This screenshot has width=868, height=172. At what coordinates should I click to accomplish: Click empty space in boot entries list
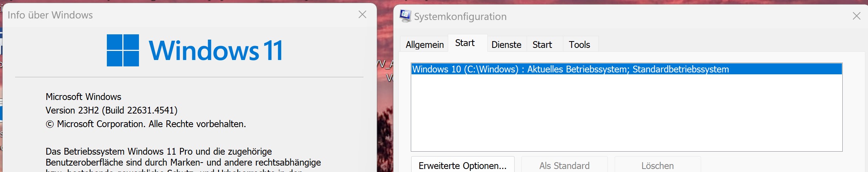tap(627, 113)
